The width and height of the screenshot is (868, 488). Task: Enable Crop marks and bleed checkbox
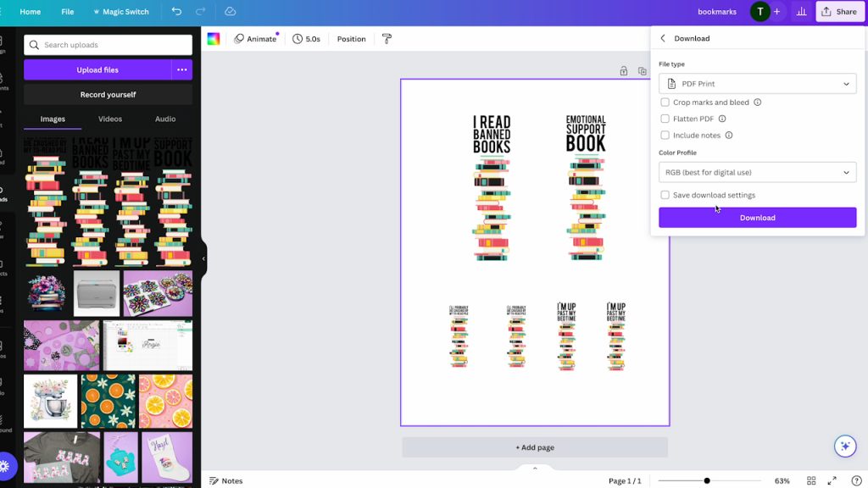coord(665,103)
